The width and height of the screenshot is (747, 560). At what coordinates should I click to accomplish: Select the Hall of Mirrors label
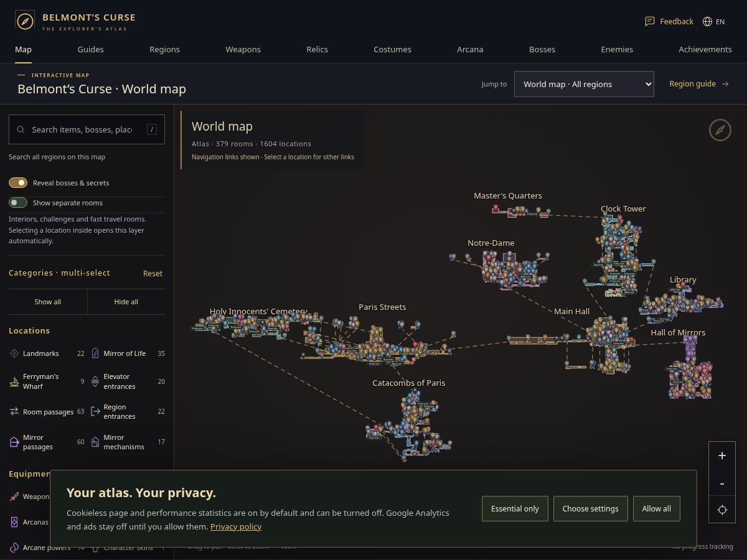[x=678, y=332]
